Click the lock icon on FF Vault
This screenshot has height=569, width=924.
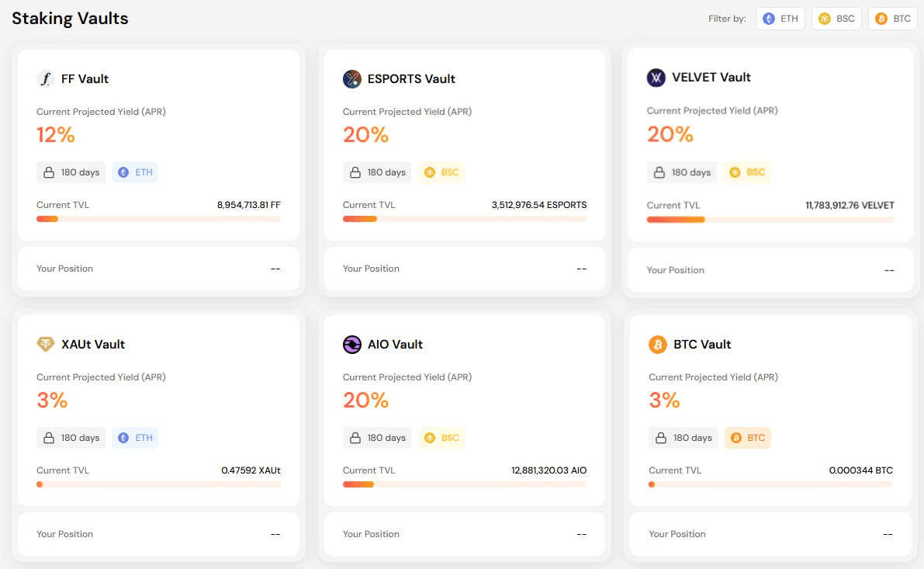tap(49, 172)
